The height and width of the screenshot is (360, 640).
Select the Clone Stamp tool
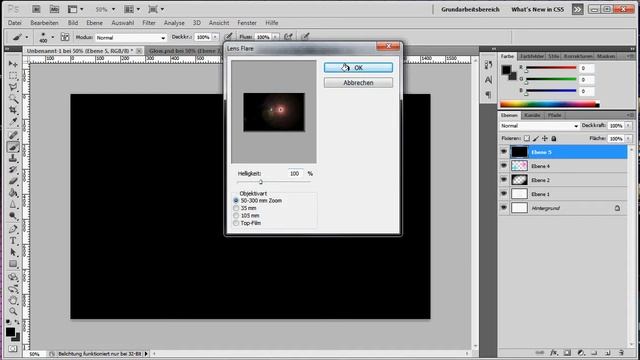(13, 158)
